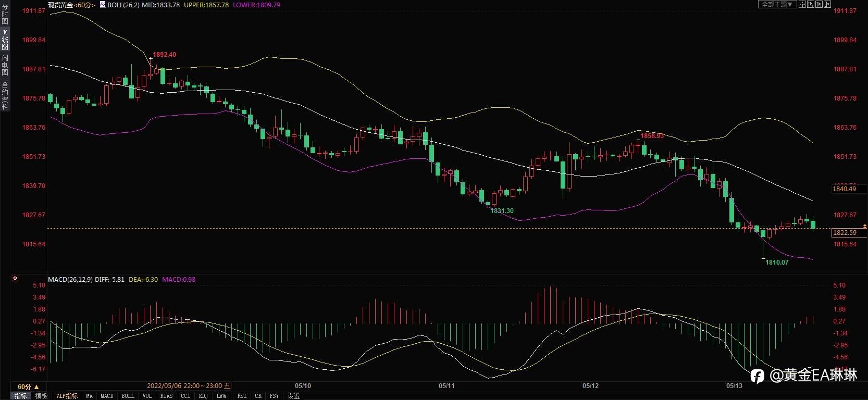Open the 全部主题 theme dropdown
Image resolution: width=868 pixels, height=400 pixels.
pos(777,4)
